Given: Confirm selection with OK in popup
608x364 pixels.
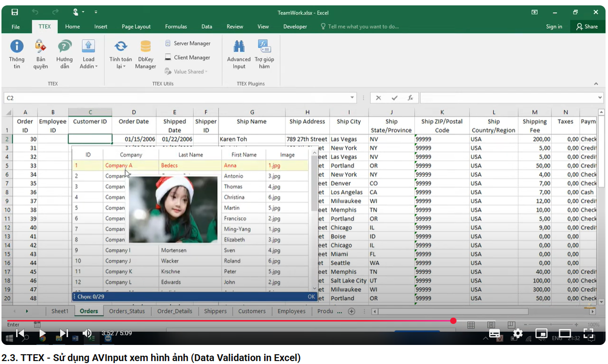Looking at the screenshot, I should [312, 297].
